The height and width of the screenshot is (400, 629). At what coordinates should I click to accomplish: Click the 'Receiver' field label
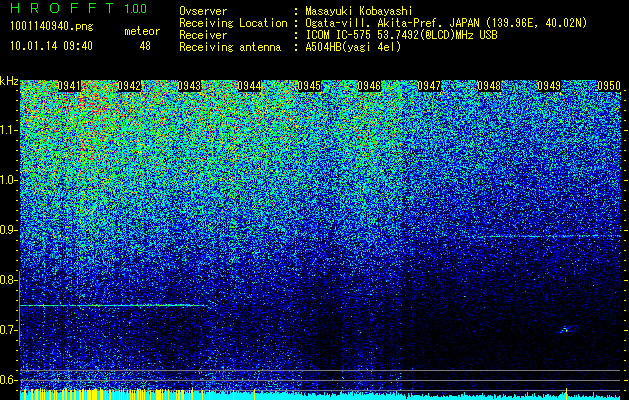click(203, 35)
